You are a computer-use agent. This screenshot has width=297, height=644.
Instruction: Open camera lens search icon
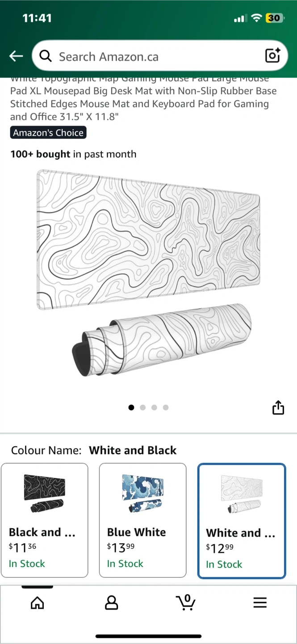point(272,55)
